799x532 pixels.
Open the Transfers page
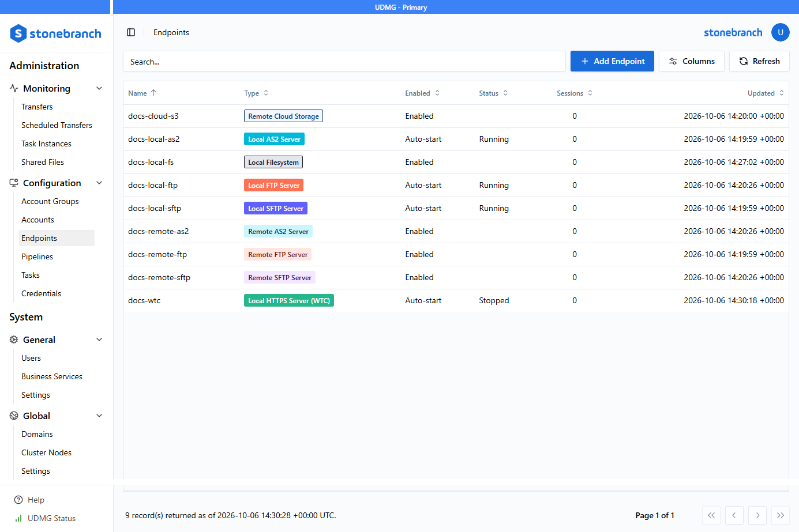(x=37, y=107)
